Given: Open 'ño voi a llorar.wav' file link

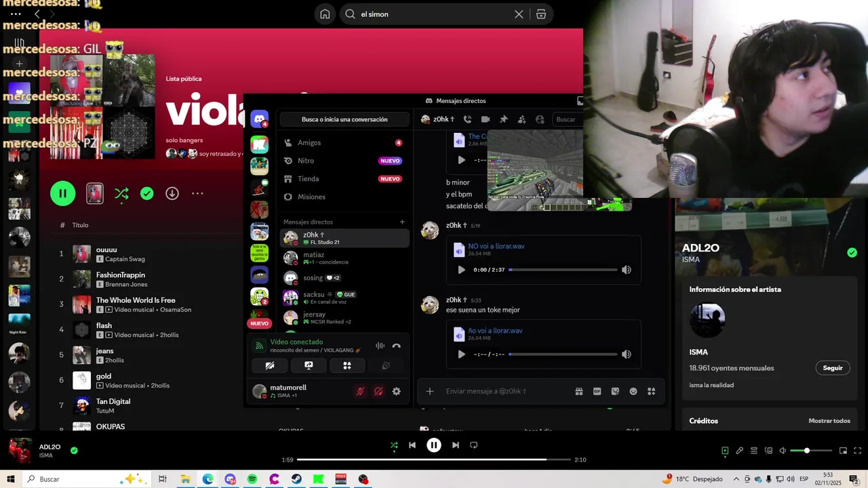Looking at the screenshot, I should click(x=495, y=331).
